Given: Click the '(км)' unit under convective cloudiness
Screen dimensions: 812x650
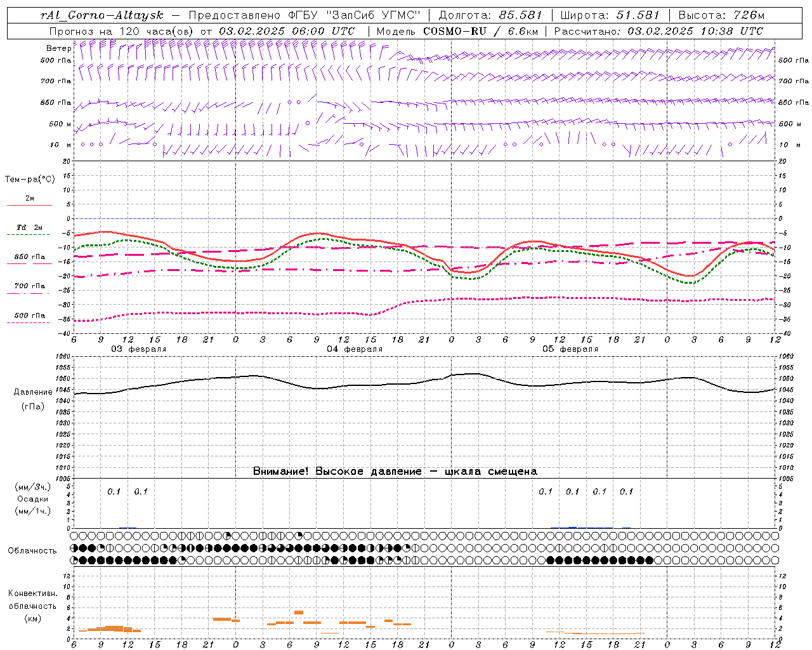Looking at the screenshot, I should tap(32, 619).
